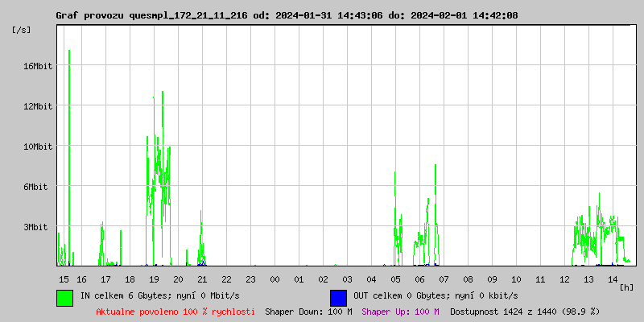Select hour 19 on the time axis
Viewport: 644px width, 322px height.
coord(154,279)
